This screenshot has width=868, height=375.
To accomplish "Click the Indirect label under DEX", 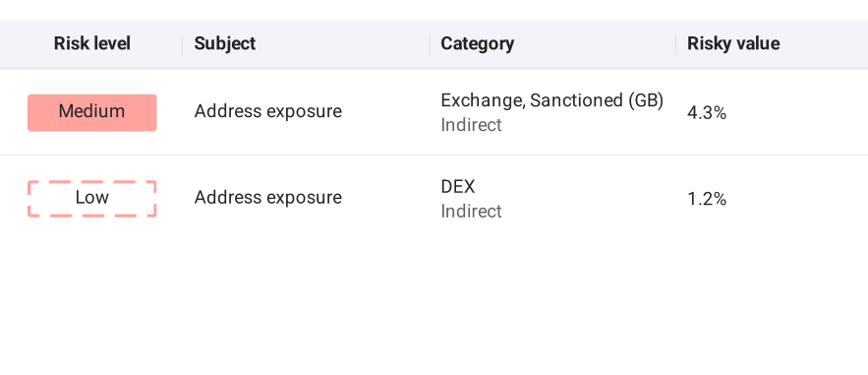I will pyautogui.click(x=471, y=212).
